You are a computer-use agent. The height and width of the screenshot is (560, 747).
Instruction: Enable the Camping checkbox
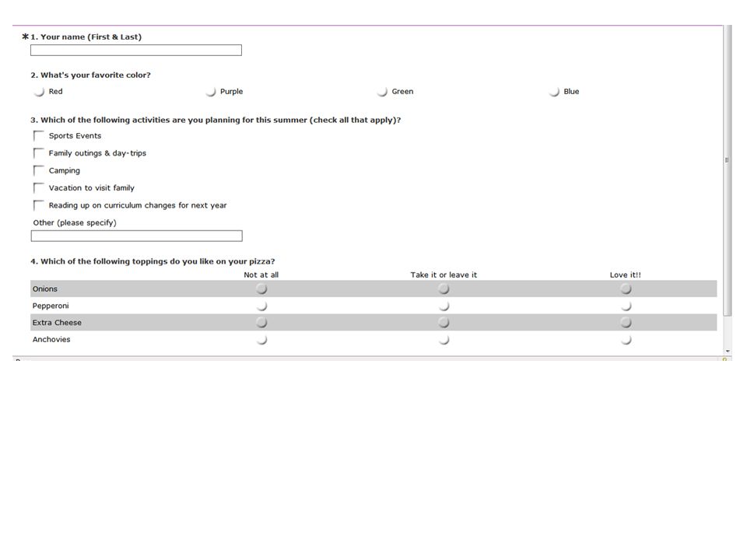coord(39,170)
